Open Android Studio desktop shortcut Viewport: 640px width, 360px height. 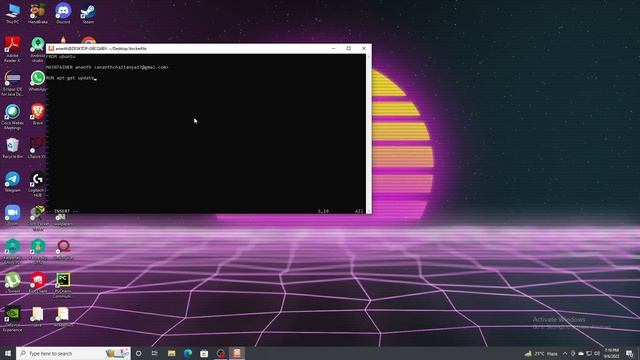(38, 49)
